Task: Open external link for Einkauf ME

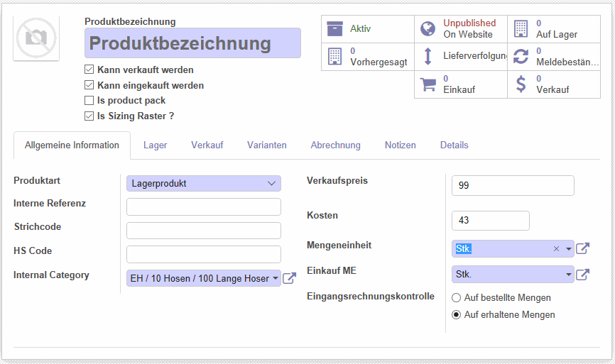Action: (583, 275)
